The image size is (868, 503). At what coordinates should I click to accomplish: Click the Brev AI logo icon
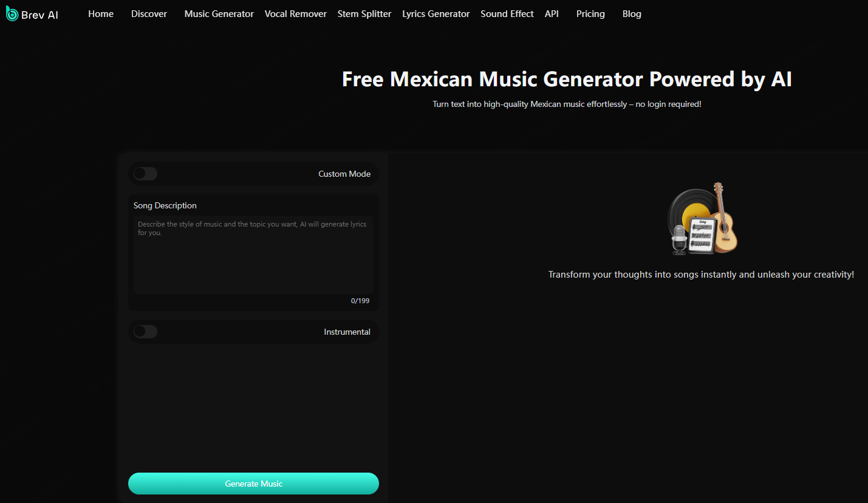coord(11,13)
